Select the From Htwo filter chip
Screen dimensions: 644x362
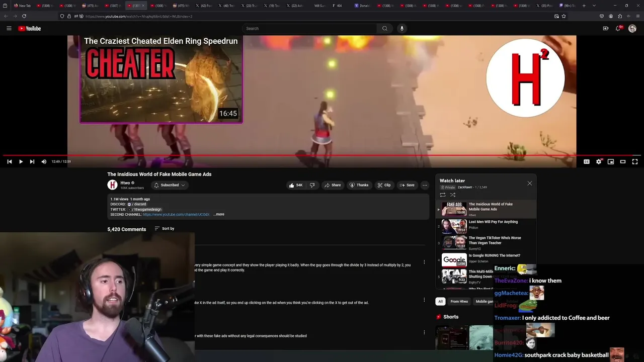pyautogui.click(x=459, y=302)
